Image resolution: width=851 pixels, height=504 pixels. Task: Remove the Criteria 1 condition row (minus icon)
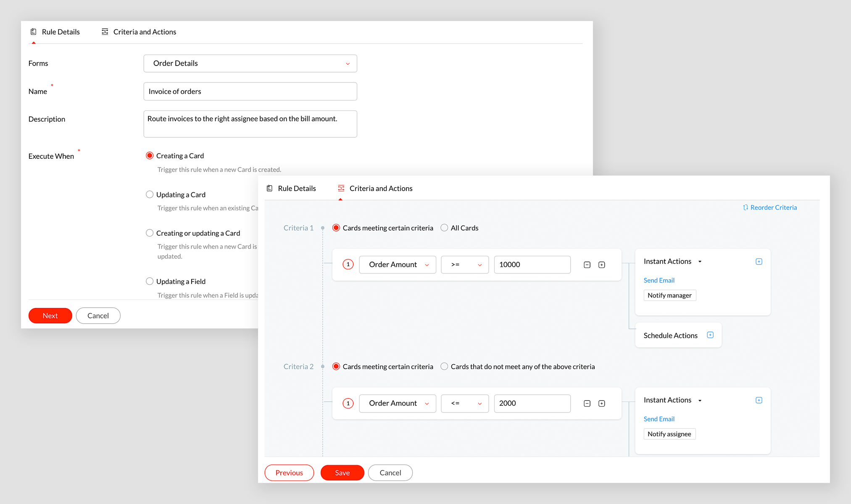[587, 265]
